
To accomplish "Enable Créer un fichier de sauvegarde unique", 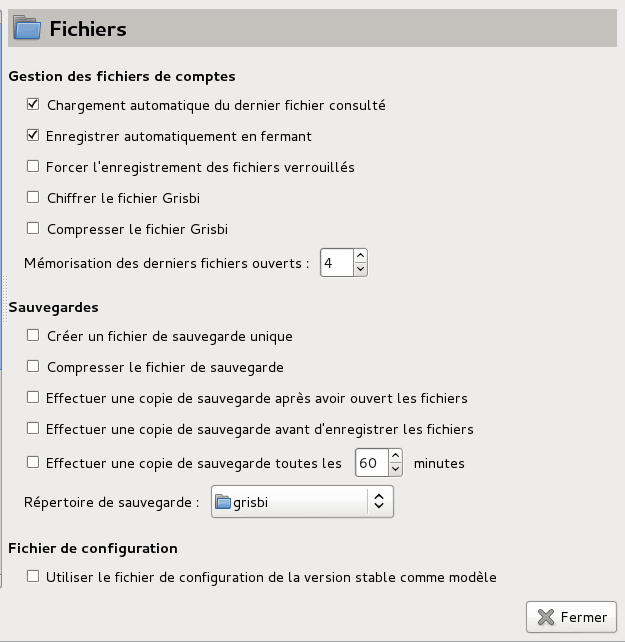I will pos(33,337).
